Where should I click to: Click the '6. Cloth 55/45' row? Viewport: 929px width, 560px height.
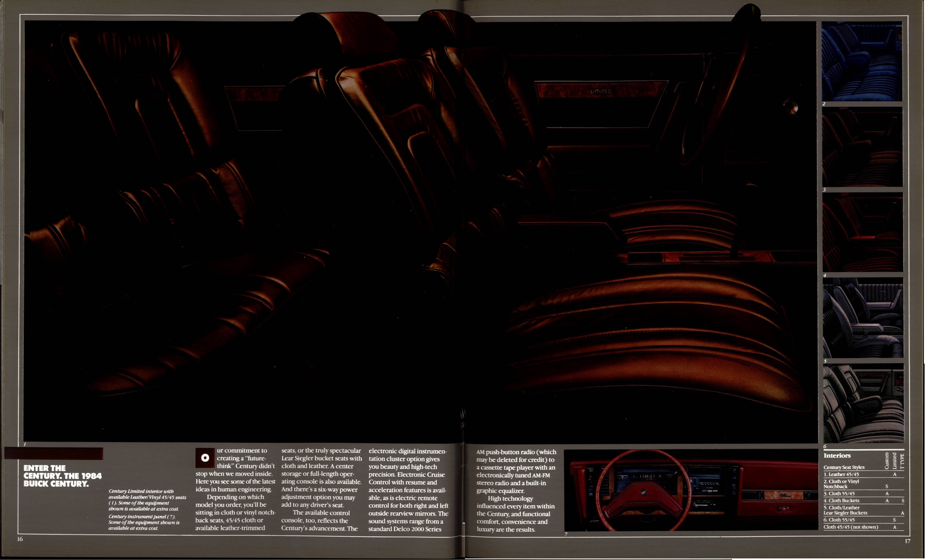point(863,520)
